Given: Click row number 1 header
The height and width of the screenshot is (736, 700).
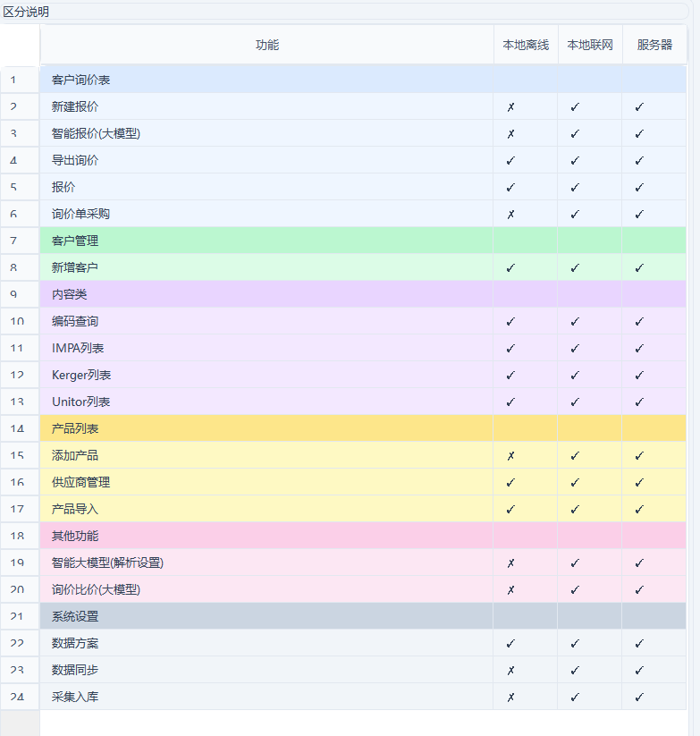Looking at the screenshot, I should coord(20,80).
